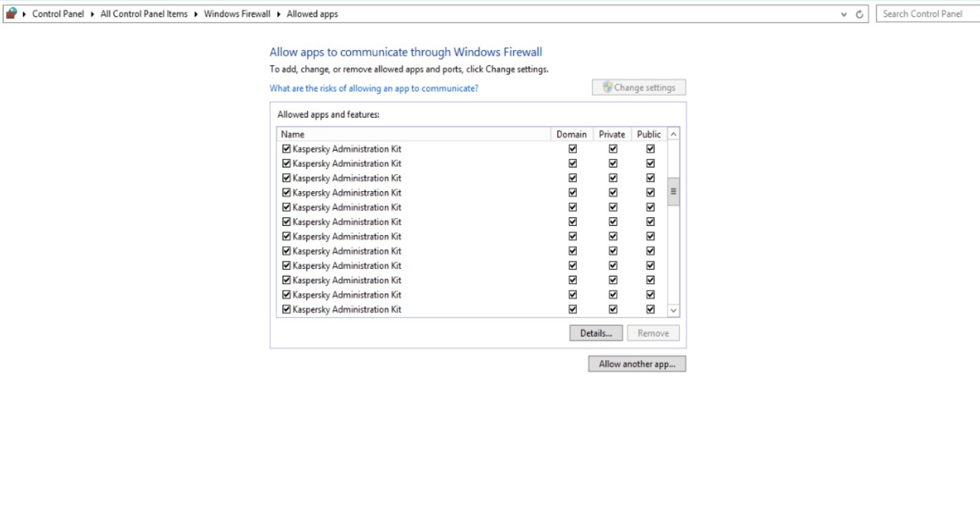Expand the arrow after Windows Firewall breadcrumb

coord(279,14)
